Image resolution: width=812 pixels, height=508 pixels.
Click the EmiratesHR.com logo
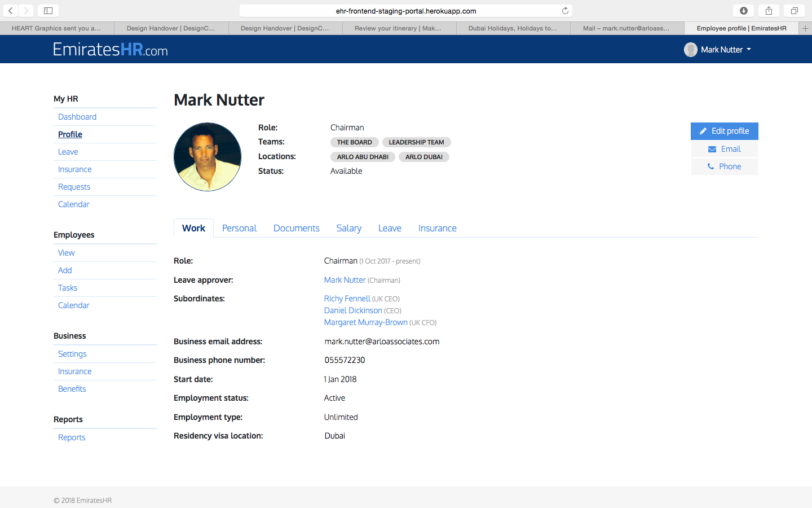(111, 50)
